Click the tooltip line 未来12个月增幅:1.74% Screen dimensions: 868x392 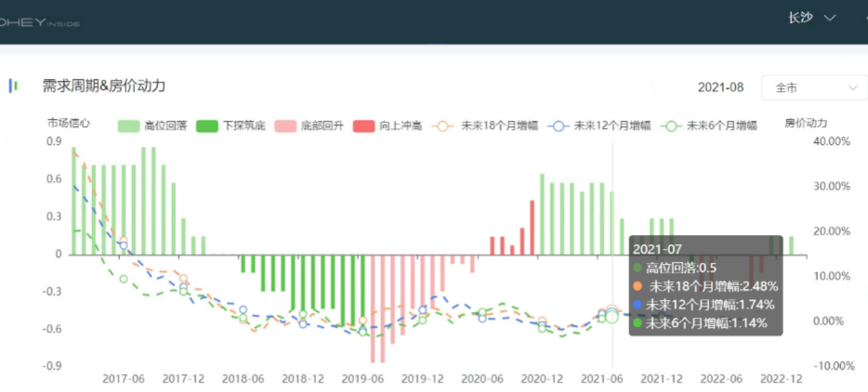[x=704, y=305]
